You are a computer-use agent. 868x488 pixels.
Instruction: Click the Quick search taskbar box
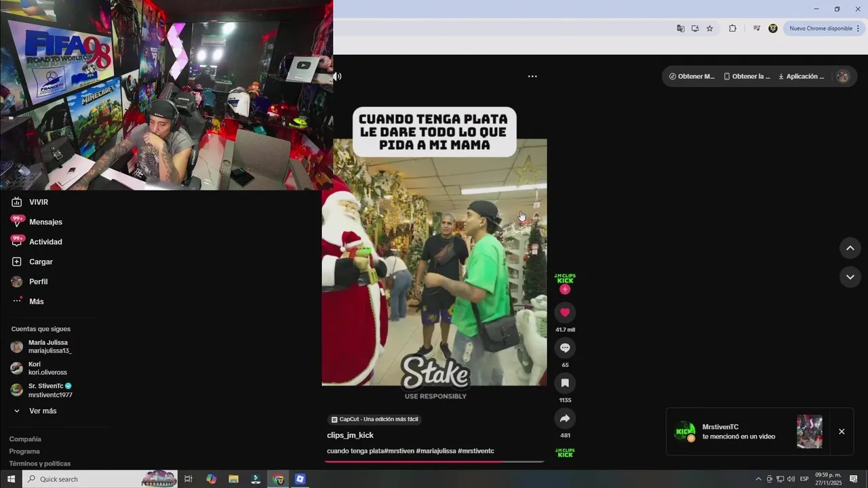tap(100, 479)
